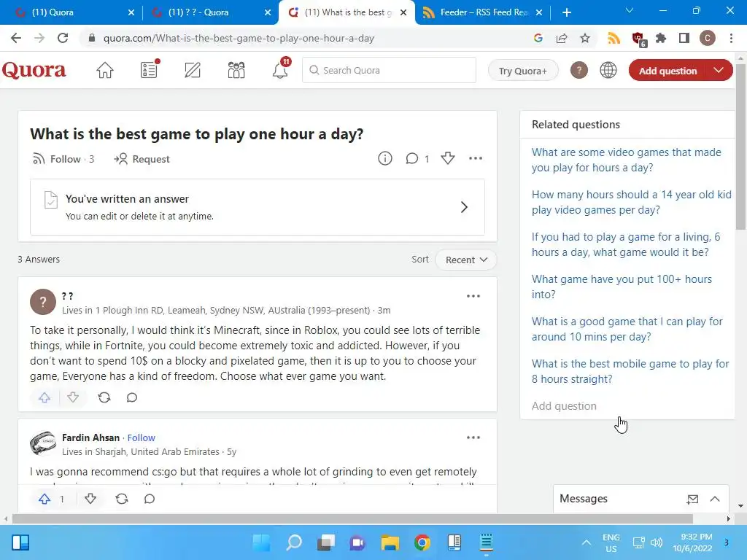747x560 pixels.
Task: Open more options on ? ? answer
Action: (x=473, y=296)
